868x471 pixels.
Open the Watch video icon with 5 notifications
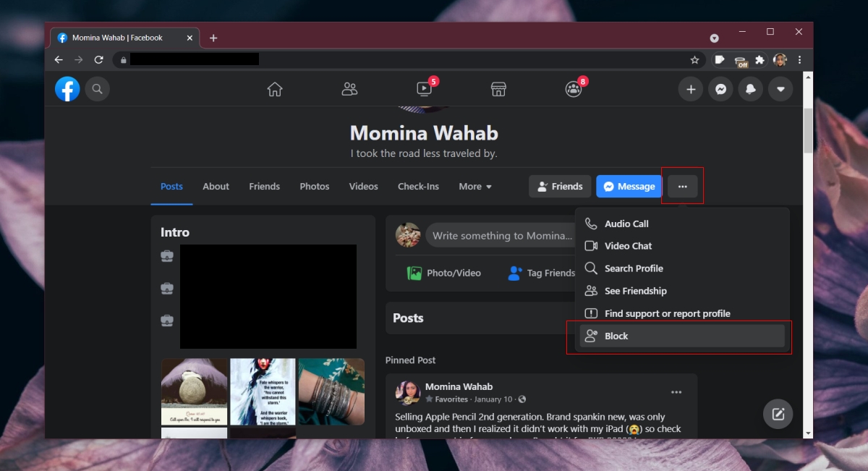(425, 88)
